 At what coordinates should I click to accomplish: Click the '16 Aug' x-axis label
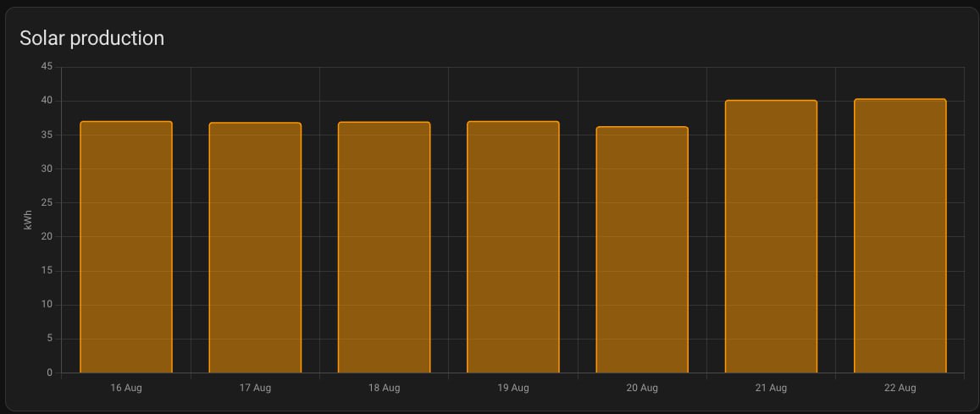click(x=126, y=388)
